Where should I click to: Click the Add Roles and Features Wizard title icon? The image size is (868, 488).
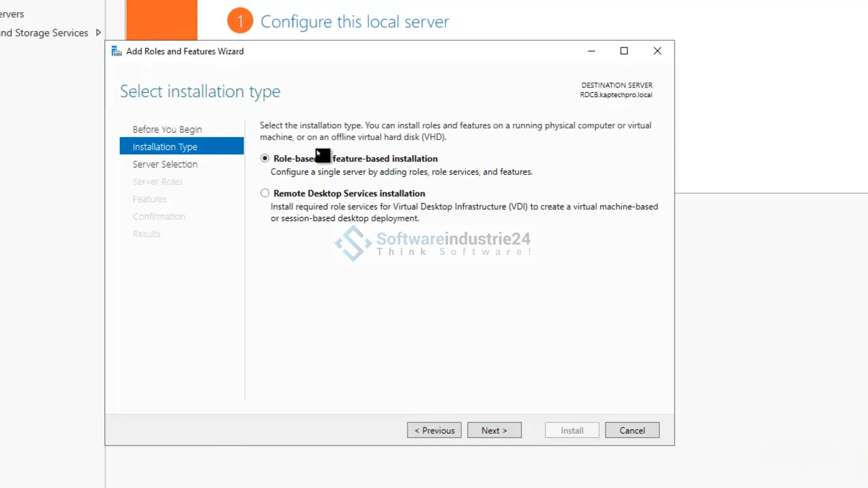(x=117, y=52)
